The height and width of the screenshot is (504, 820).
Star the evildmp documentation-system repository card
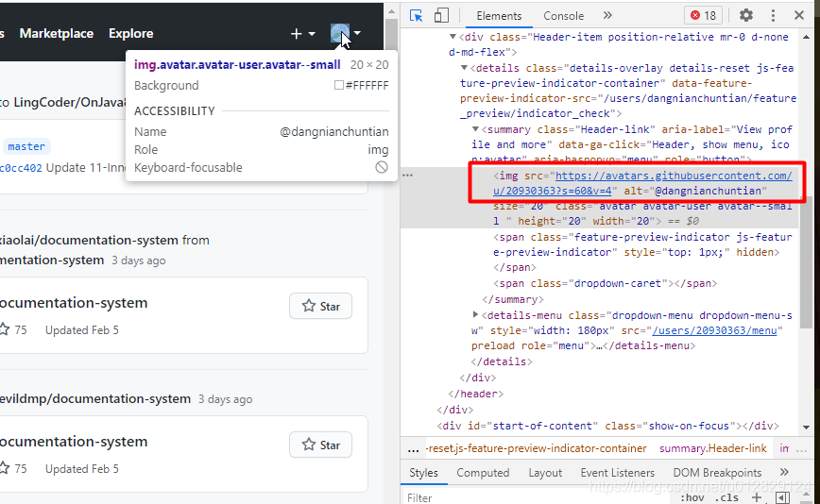pos(320,445)
